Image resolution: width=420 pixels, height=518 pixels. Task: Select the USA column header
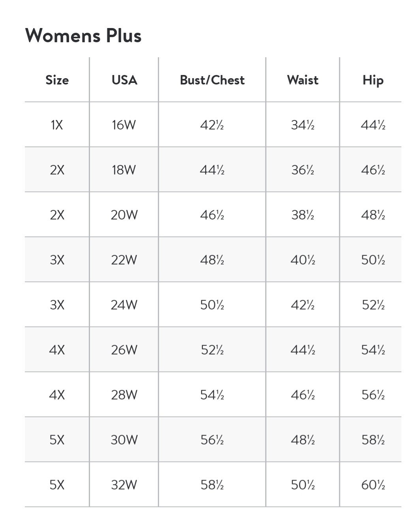point(124,80)
